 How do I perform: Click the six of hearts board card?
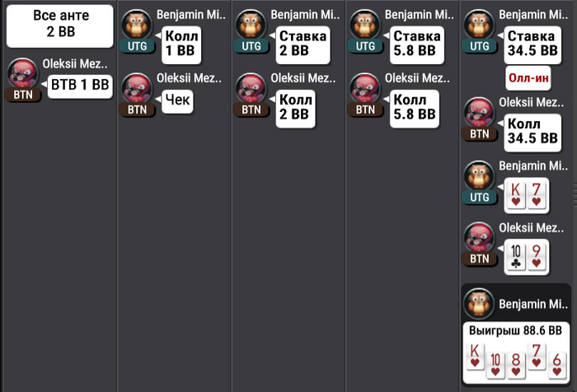(556, 364)
